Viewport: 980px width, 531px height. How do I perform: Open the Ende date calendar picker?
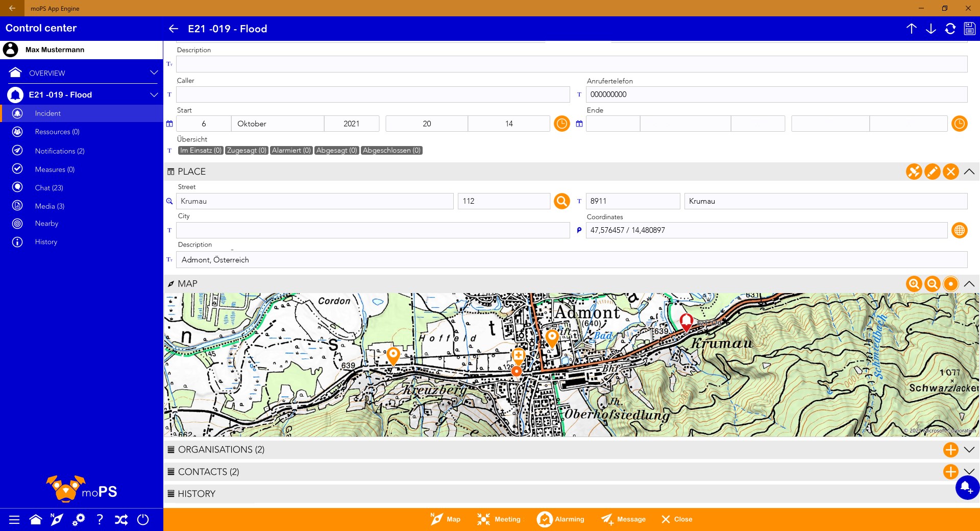pyautogui.click(x=579, y=124)
